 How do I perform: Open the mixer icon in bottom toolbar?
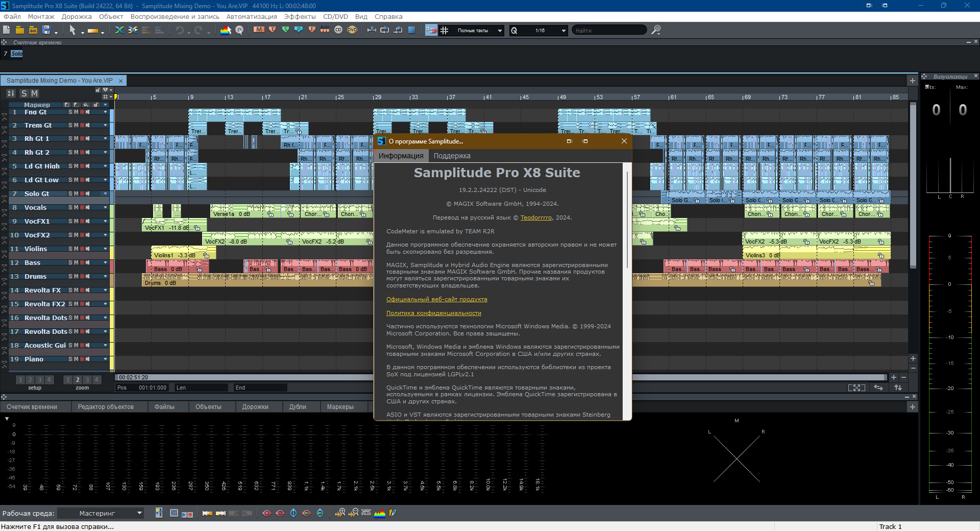click(x=174, y=513)
